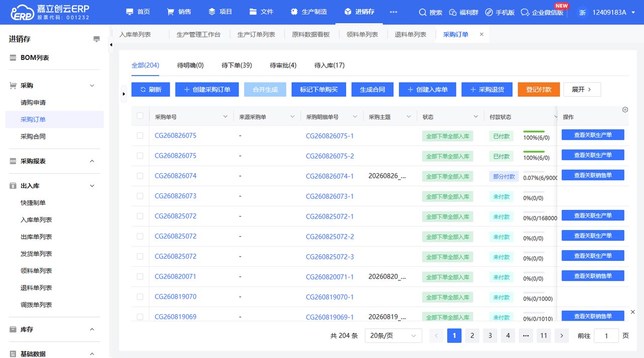Check the row CG260825072-1 checkbox
Viewport: 644px width, 358px height.
tap(140, 217)
